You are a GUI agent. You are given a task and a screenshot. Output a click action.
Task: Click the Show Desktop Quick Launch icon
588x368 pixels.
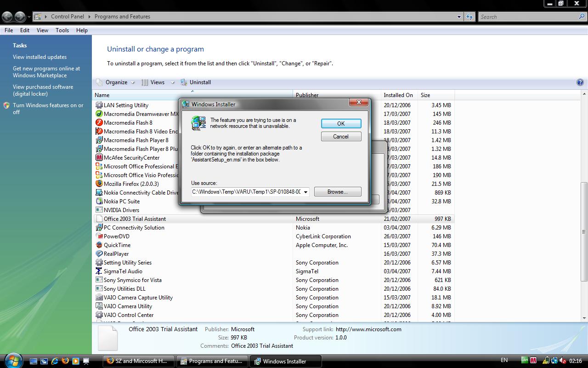pos(34,361)
